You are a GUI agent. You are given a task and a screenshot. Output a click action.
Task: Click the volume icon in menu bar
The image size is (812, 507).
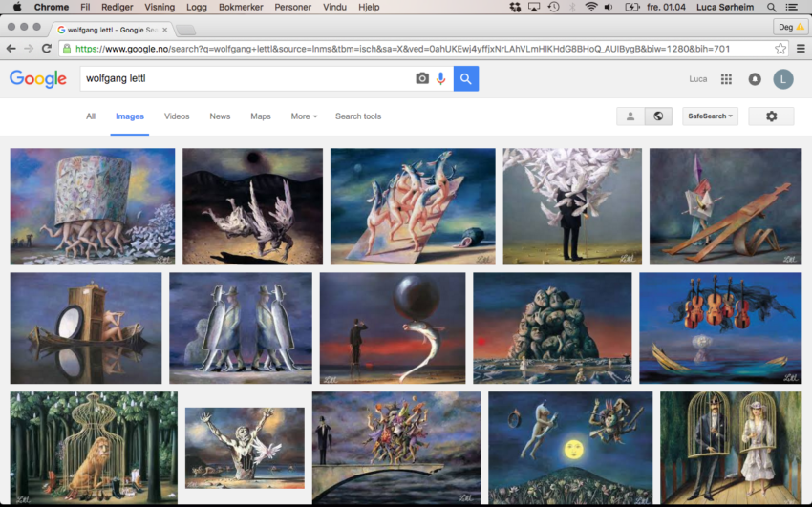(609, 7)
